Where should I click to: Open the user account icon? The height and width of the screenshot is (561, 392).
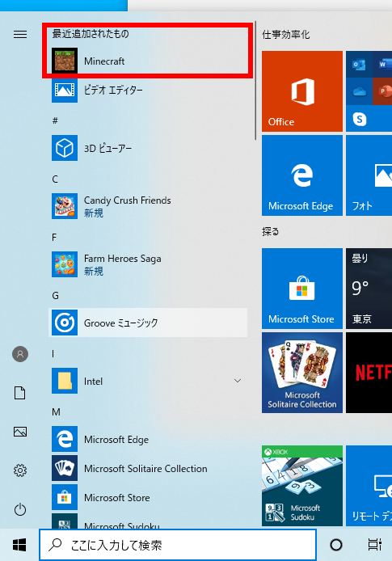point(20,354)
